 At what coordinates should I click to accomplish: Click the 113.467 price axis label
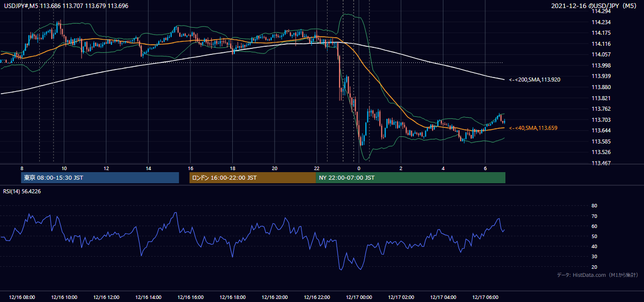[x=601, y=163]
